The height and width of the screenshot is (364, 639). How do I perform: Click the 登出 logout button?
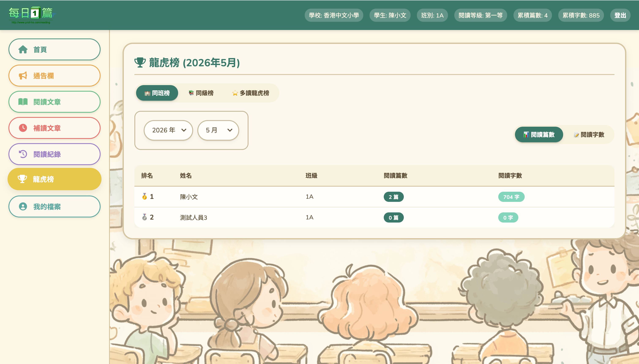coord(620,15)
